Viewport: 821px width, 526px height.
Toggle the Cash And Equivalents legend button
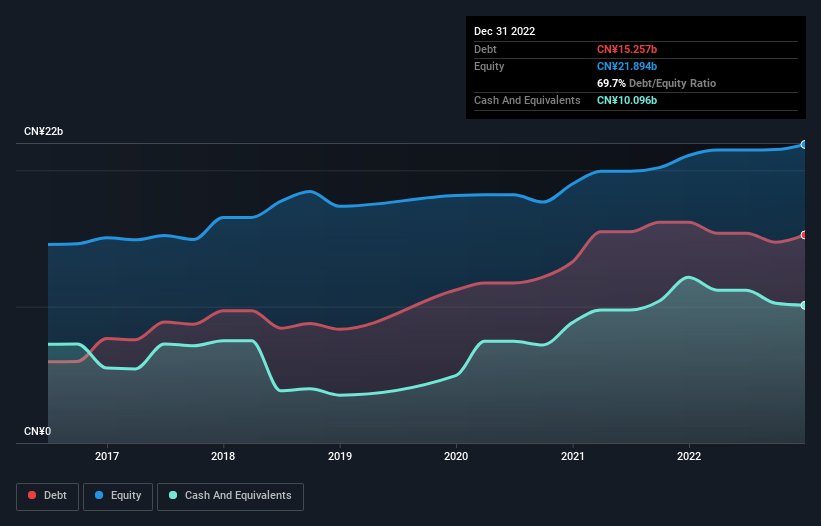coord(230,496)
